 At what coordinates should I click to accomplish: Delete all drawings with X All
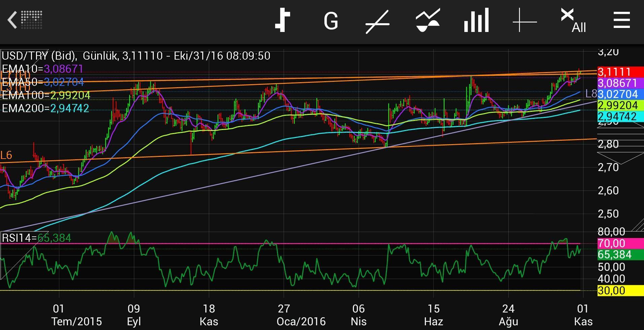click(573, 21)
